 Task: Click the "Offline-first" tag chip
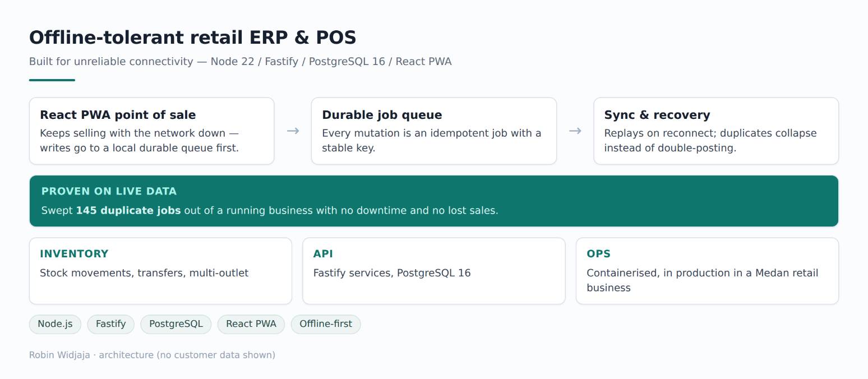pyautogui.click(x=326, y=324)
